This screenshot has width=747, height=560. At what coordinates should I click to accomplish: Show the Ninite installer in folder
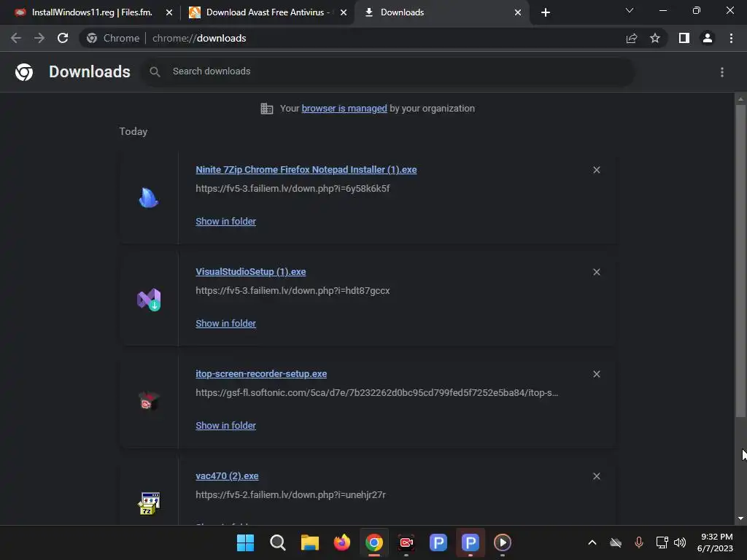click(x=226, y=222)
